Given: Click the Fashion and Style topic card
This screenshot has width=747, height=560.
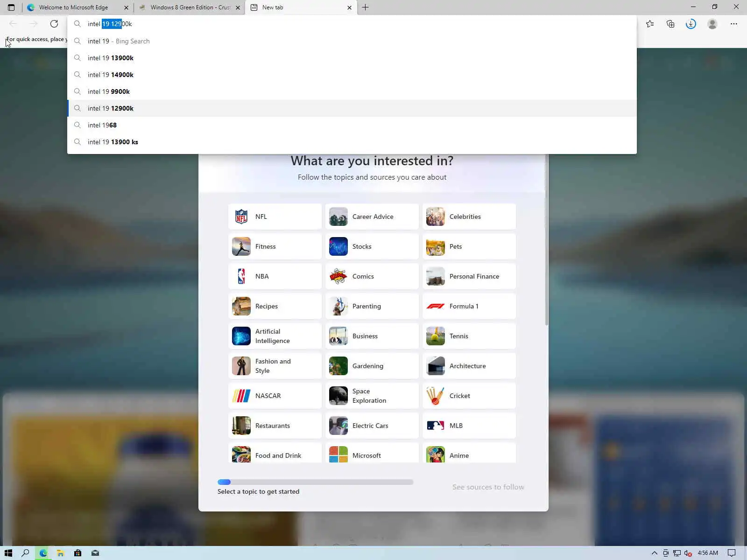Looking at the screenshot, I should coord(275,366).
